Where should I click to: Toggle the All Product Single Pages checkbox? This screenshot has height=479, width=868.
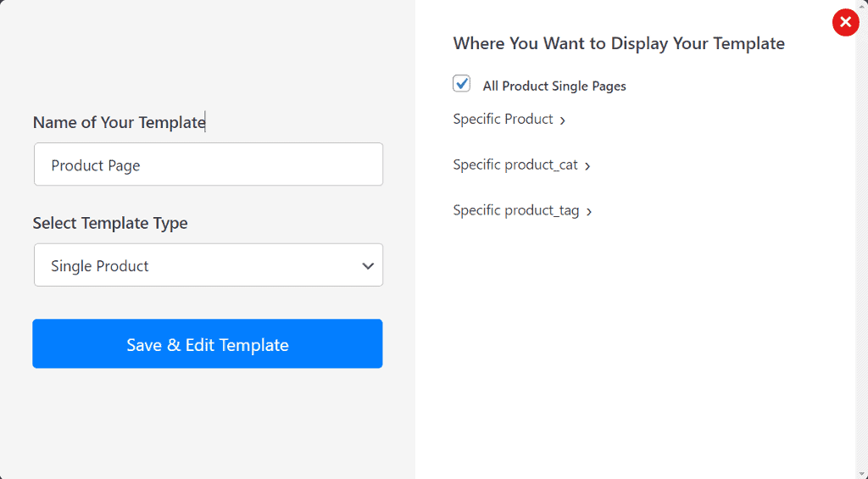[462, 84]
